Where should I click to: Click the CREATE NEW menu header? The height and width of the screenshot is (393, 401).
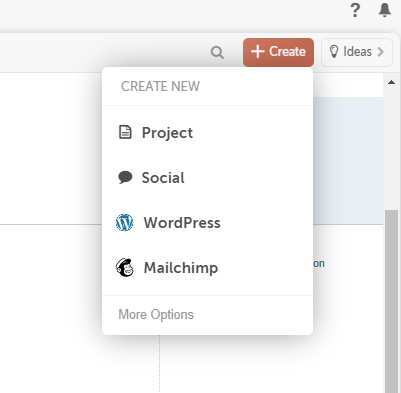tap(160, 86)
